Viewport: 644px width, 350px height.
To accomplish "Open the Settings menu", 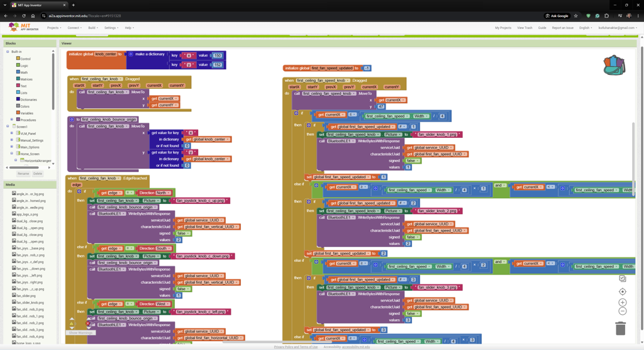I will 111,28.
